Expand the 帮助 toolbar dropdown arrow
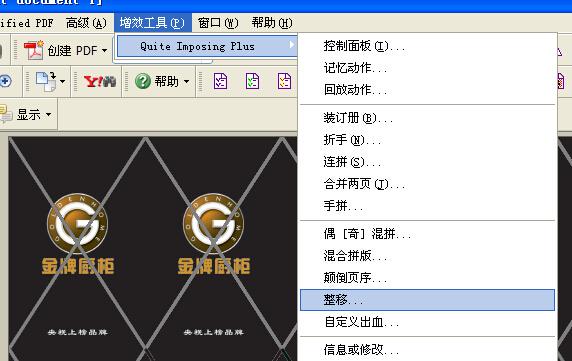The height and width of the screenshot is (361, 572). point(186,81)
